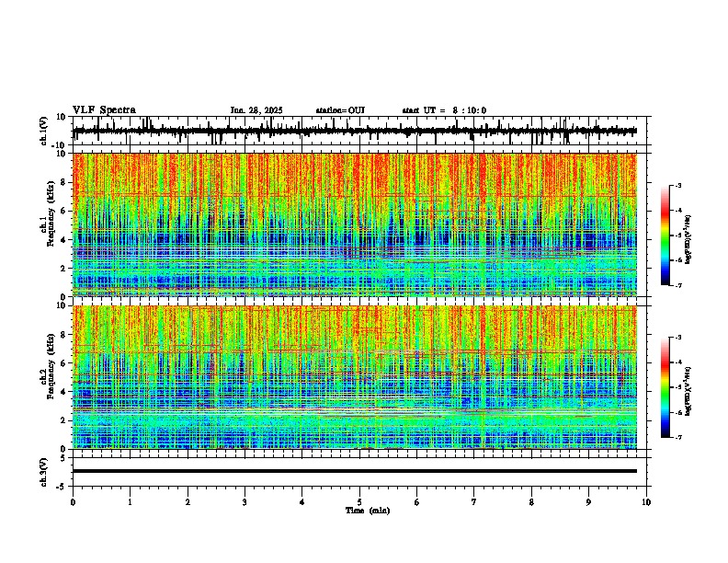Click the ch.2 color bar log(PSD) unit label

(688, 391)
